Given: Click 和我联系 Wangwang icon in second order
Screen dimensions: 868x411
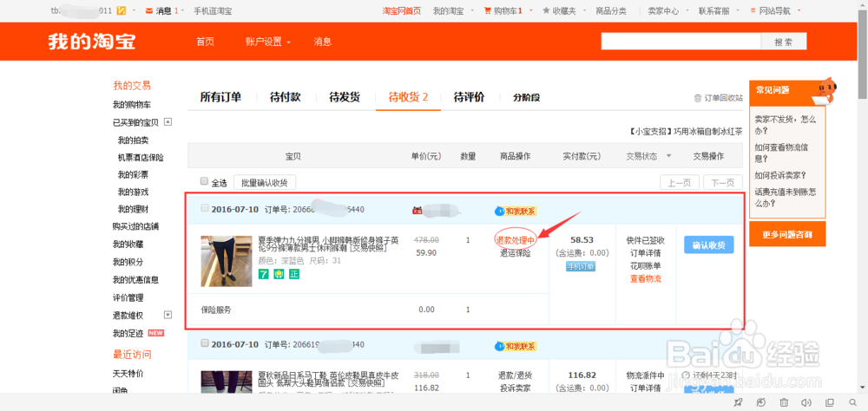Looking at the screenshot, I should [x=516, y=346].
